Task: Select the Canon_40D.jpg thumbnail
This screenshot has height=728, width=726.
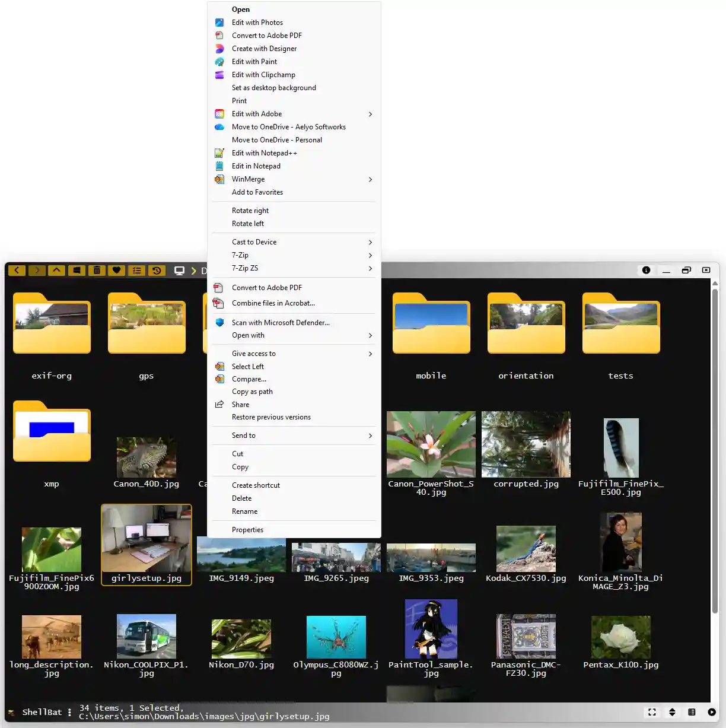Action: coord(146,457)
